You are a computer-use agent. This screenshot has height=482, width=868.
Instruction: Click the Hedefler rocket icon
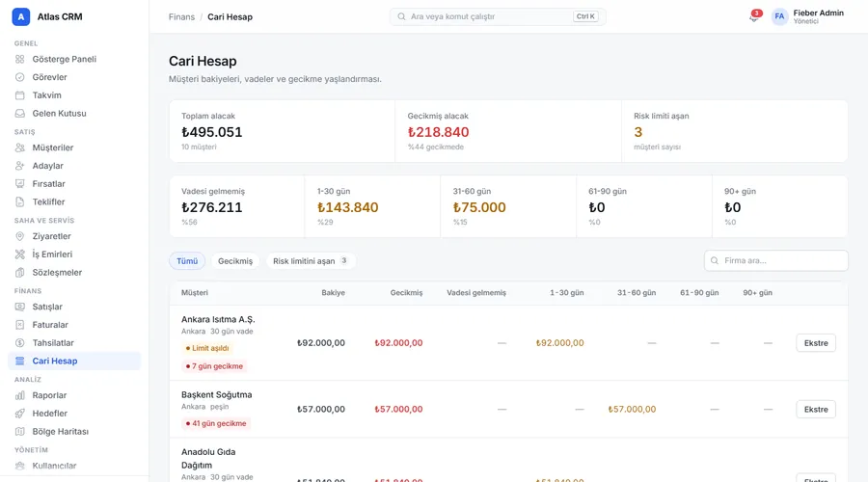click(x=20, y=414)
